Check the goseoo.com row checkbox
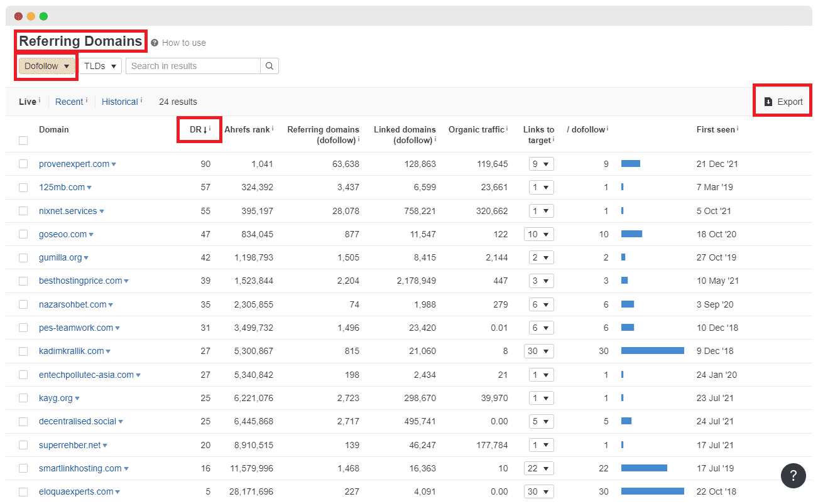 23,234
